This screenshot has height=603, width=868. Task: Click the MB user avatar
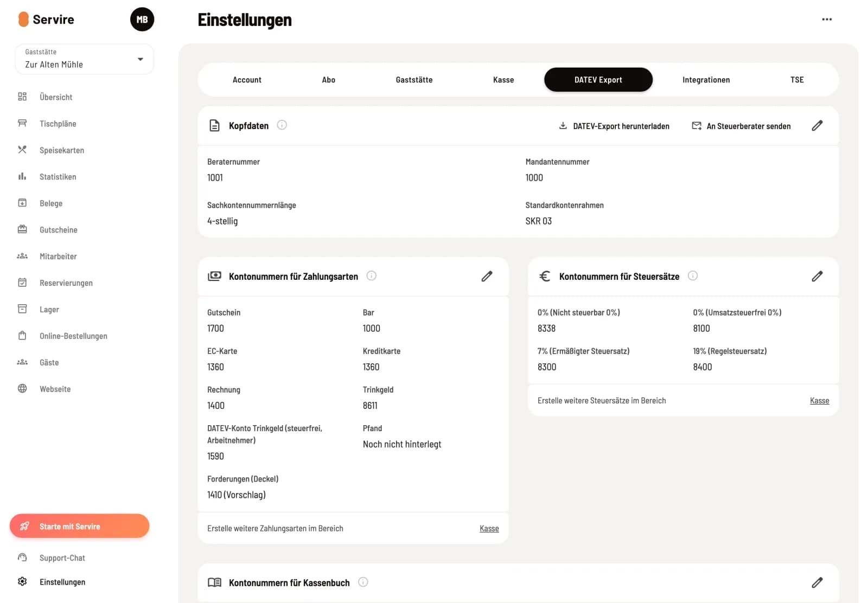[x=142, y=20]
